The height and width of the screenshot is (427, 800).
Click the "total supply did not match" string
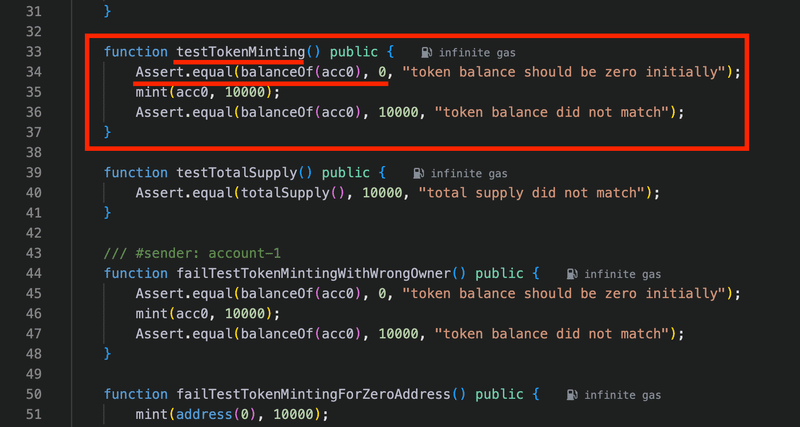[532, 193]
